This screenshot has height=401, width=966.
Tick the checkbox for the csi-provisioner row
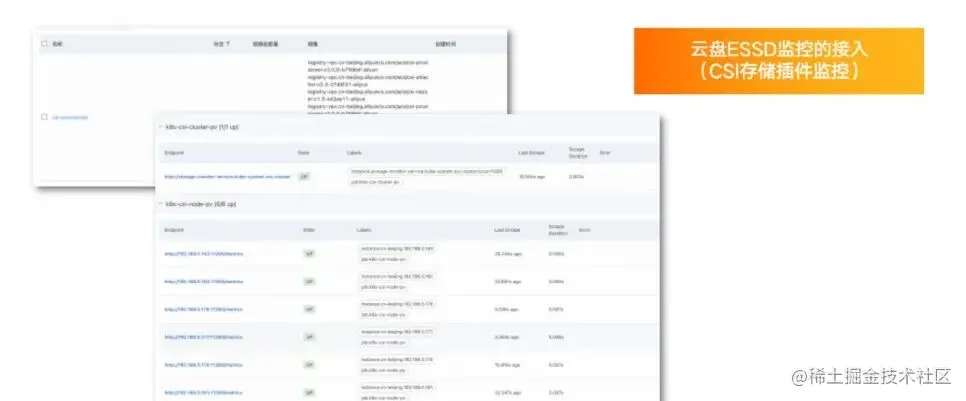(44, 116)
